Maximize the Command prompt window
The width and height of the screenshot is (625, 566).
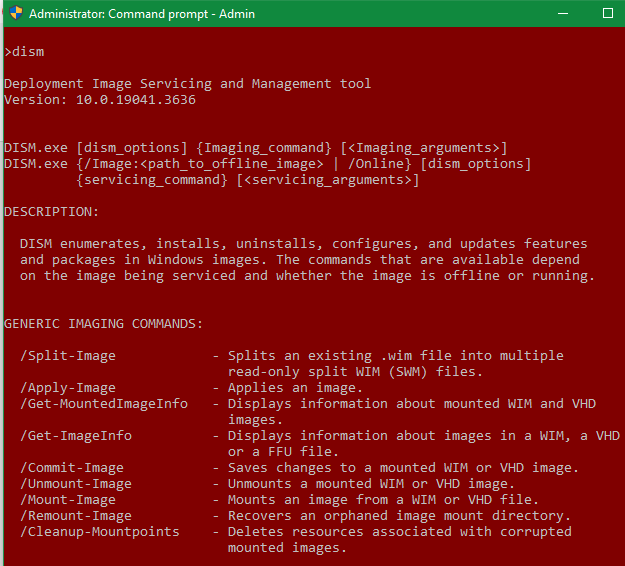click(x=607, y=14)
